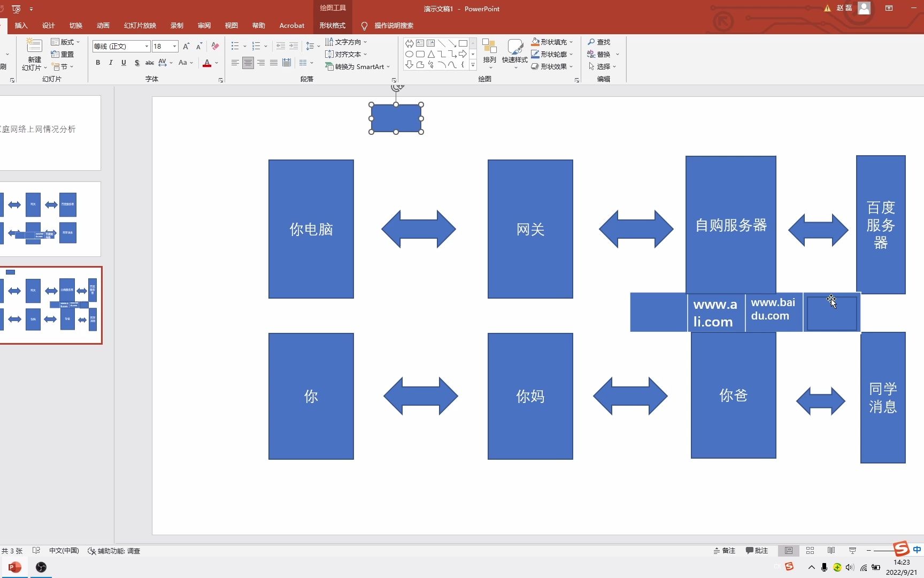Toggle Italic formatting
Screen dimensions: 924x578
pyautogui.click(x=111, y=63)
